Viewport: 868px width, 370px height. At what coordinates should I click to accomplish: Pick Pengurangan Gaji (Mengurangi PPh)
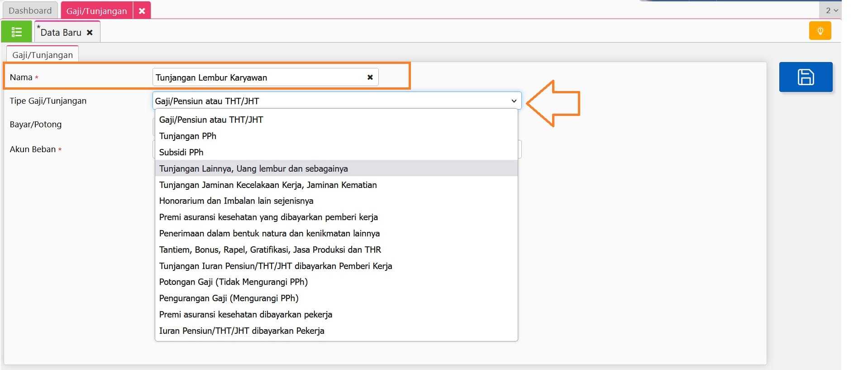pos(229,298)
